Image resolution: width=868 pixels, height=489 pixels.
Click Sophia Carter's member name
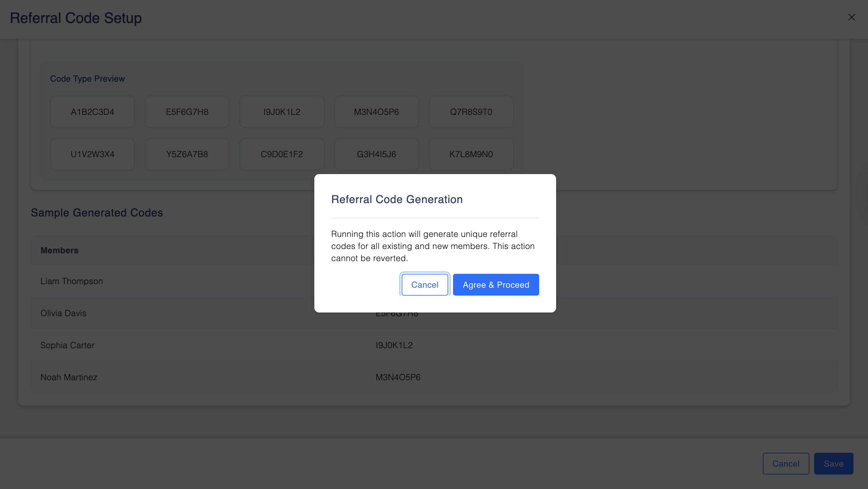[67, 345]
